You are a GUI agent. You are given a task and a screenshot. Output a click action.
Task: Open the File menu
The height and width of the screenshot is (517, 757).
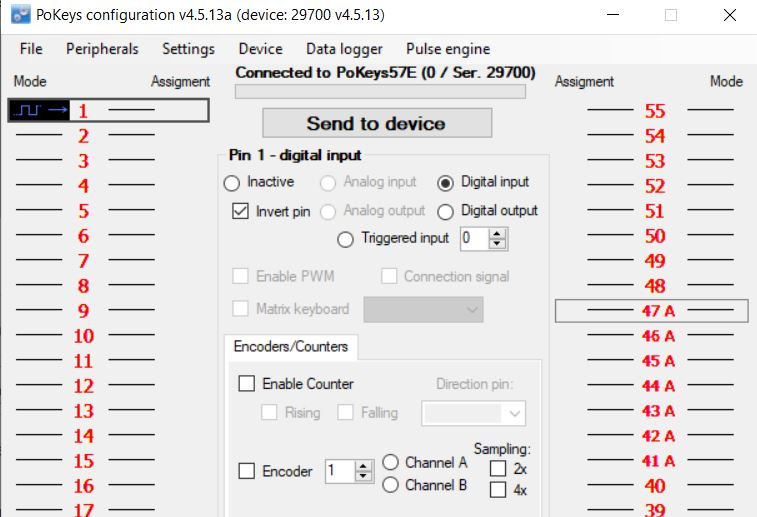31,49
